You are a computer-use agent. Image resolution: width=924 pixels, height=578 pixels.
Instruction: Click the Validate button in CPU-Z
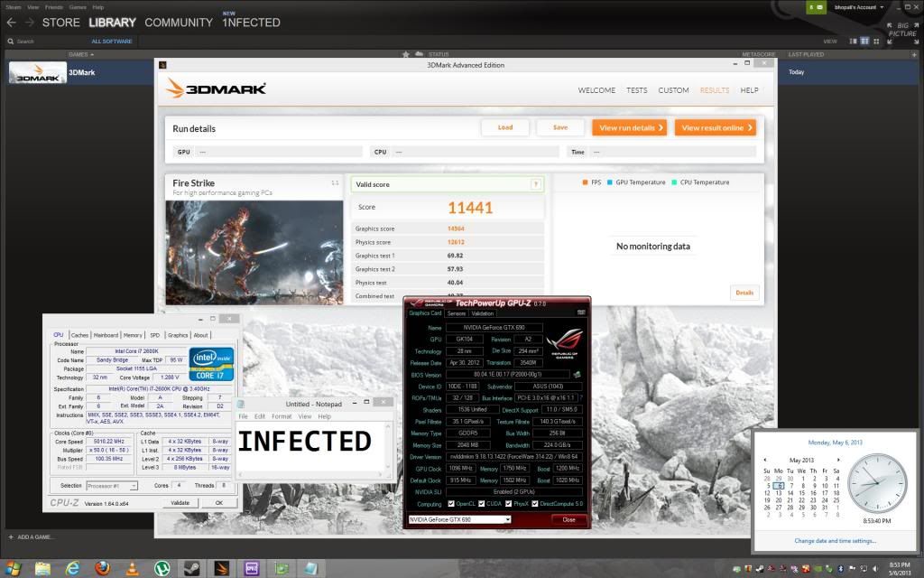pyautogui.click(x=180, y=503)
